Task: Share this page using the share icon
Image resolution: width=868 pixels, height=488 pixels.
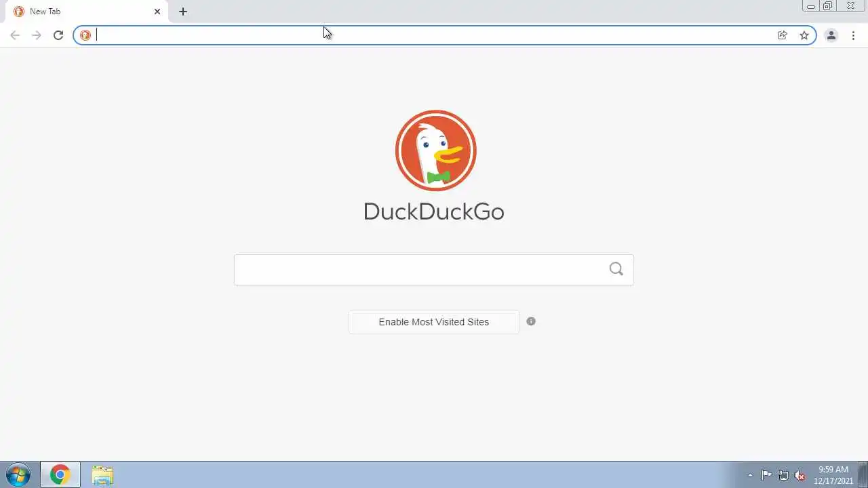Action: (x=783, y=35)
